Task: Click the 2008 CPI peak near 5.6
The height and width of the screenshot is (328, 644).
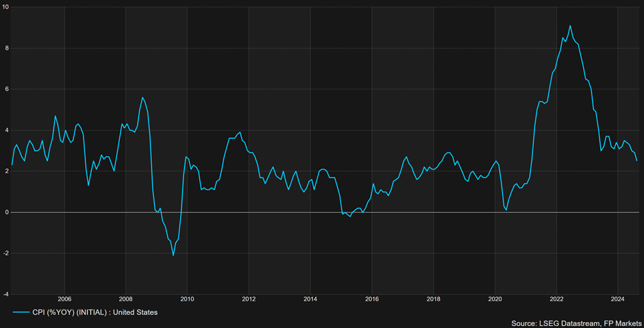Action: click(142, 98)
